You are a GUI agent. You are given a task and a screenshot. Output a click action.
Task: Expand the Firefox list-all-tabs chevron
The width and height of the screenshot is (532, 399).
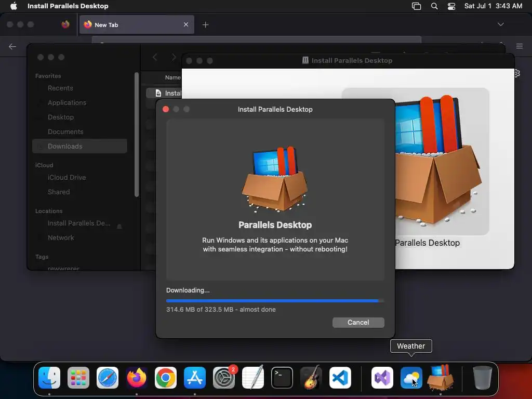pyautogui.click(x=500, y=24)
